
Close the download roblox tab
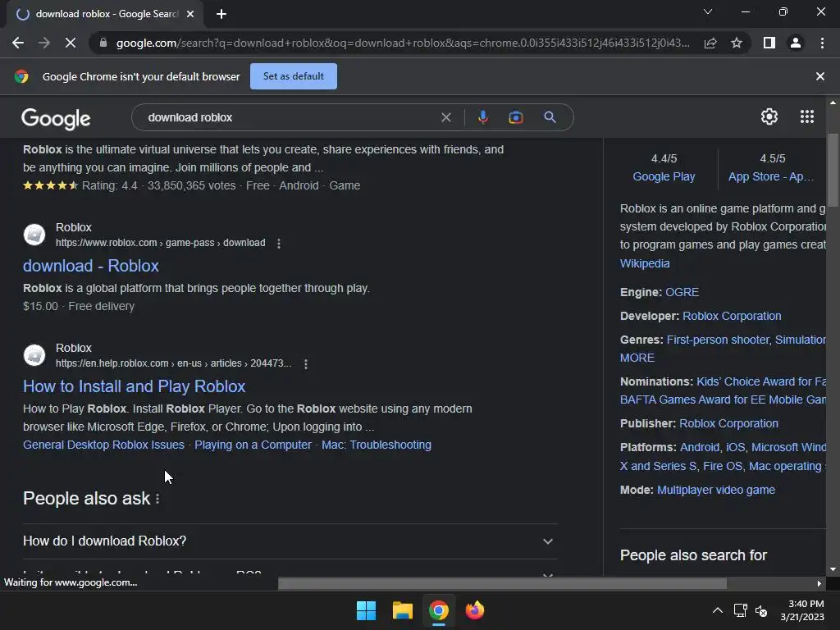(190, 14)
